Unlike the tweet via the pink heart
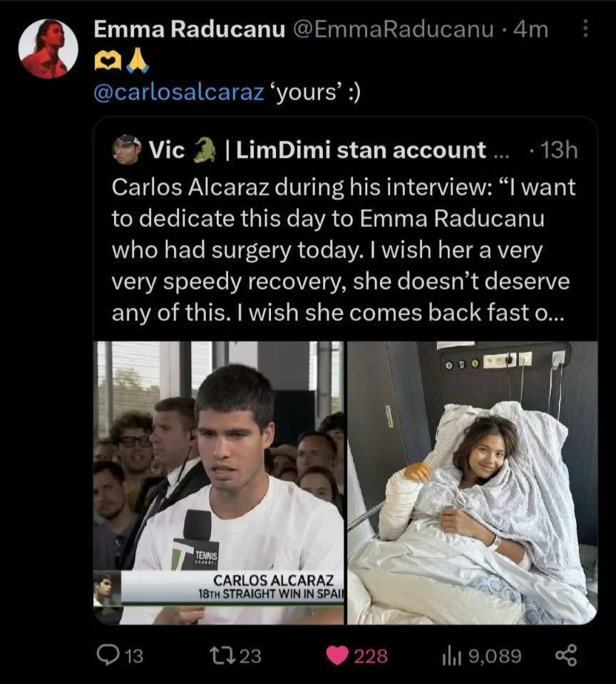Image resolution: width=616 pixels, height=684 pixels. point(337,655)
